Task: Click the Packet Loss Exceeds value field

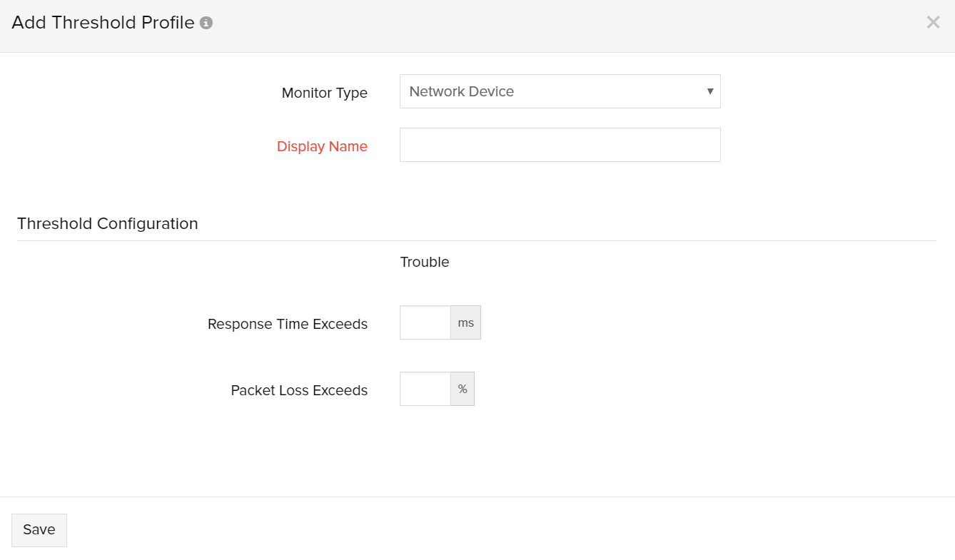Action: tap(425, 389)
